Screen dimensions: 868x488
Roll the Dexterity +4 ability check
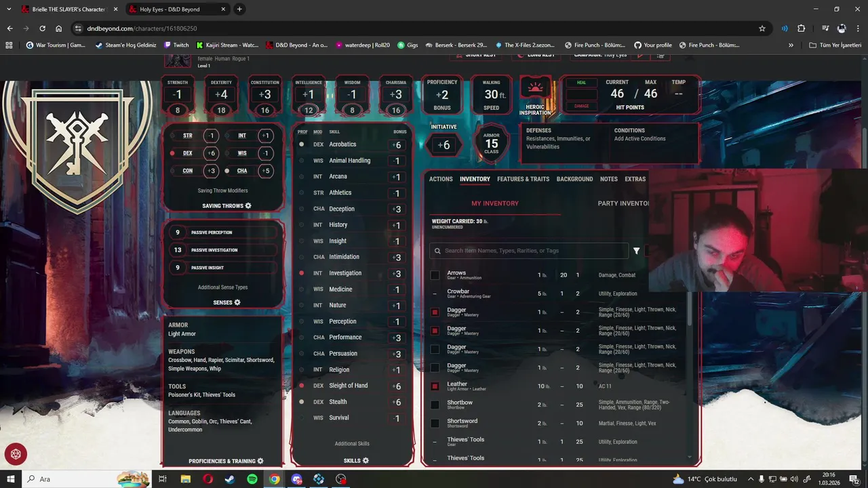click(221, 94)
